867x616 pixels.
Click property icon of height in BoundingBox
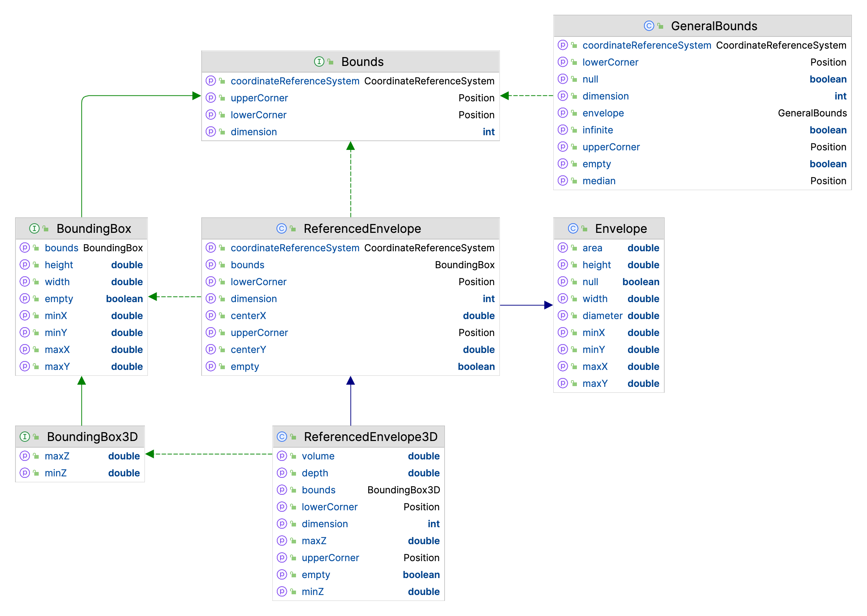[25, 265]
